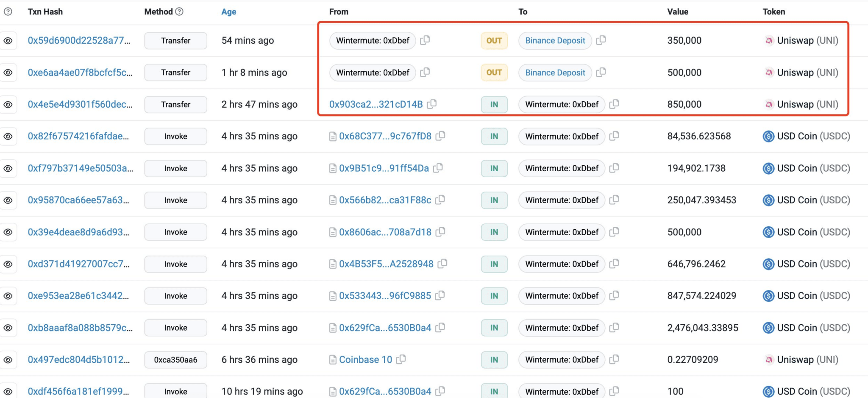
Task: Click Transfer method badge in 54 mins ago row
Action: (x=175, y=41)
